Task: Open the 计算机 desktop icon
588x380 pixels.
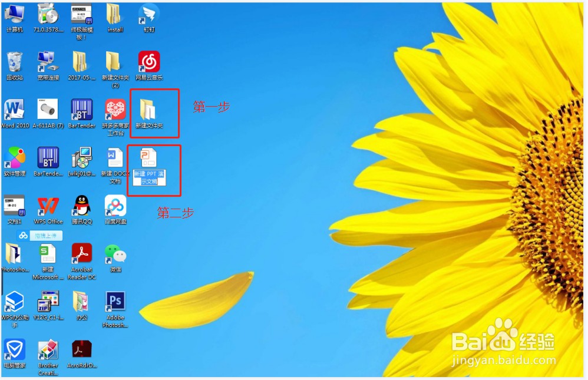Action: pos(14,18)
